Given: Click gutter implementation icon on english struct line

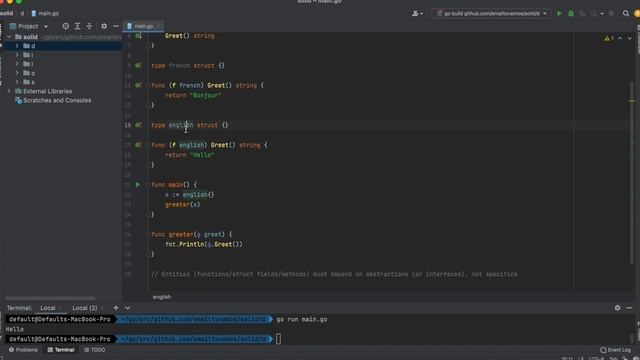Looking at the screenshot, I should pyautogui.click(x=138, y=125).
